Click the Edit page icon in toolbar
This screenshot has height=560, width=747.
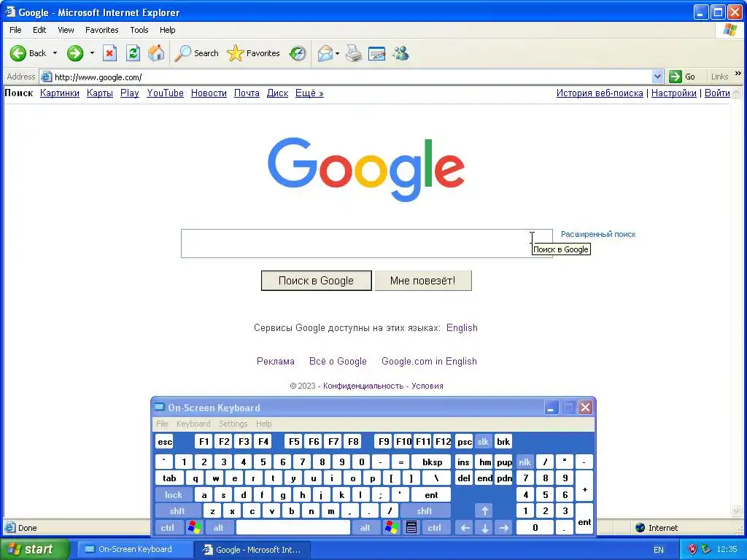[376, 53]
